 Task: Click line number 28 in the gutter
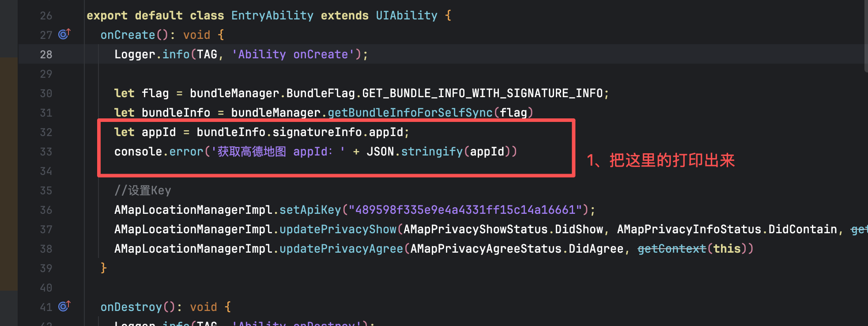coord(46,54)
